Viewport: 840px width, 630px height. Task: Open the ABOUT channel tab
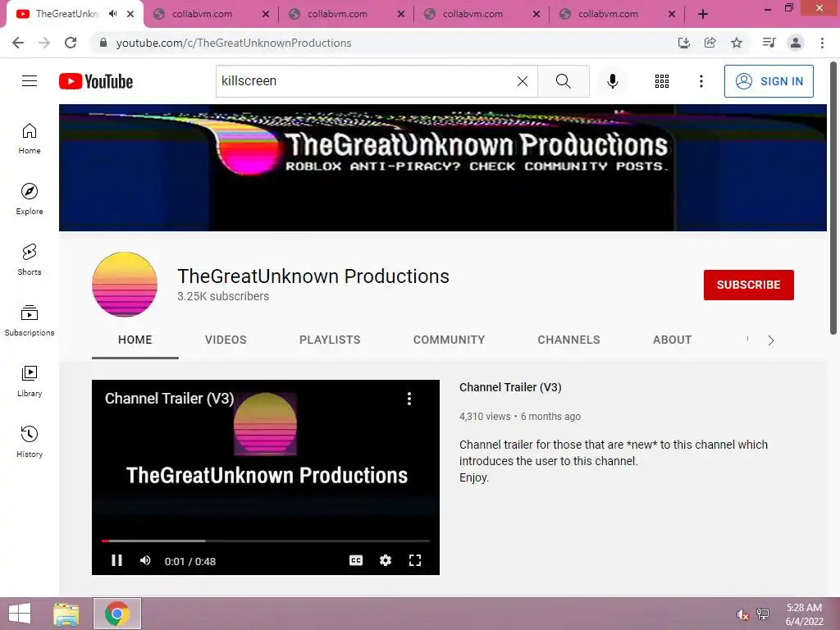click(x=673, y=340)
